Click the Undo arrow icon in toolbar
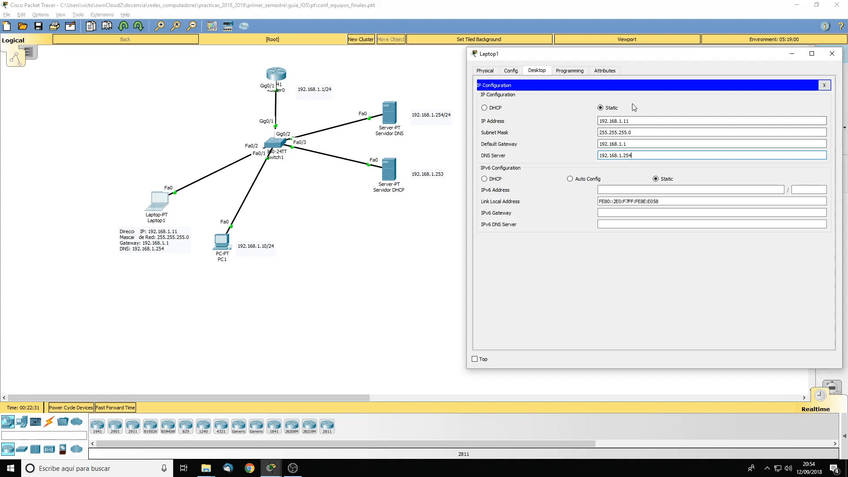 [x=123, y=26]
